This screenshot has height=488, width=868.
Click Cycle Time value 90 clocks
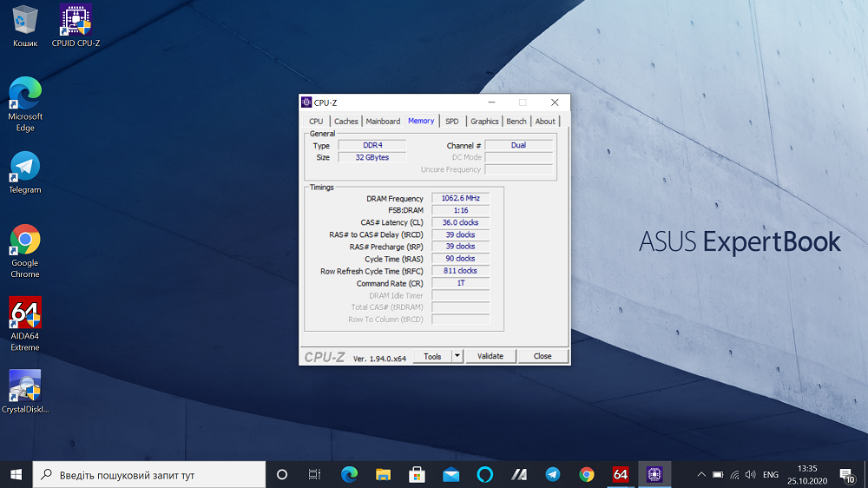point(461,259)
